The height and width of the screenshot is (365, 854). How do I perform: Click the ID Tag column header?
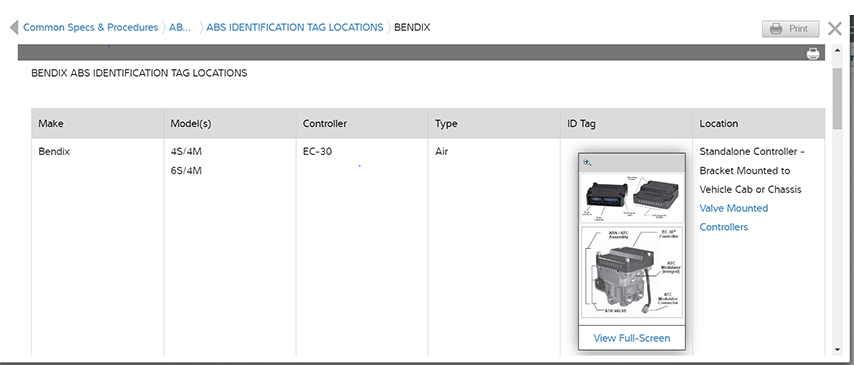point(626,124)
